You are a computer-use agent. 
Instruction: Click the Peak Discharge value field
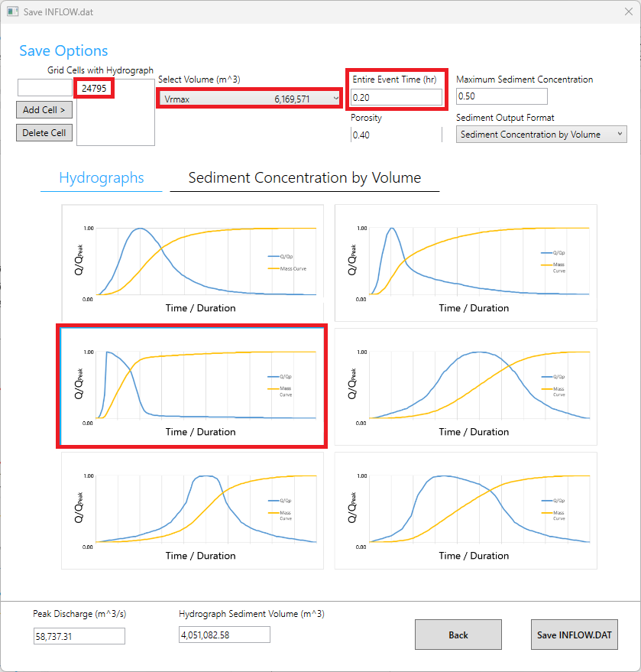click(x=79, y=635)
